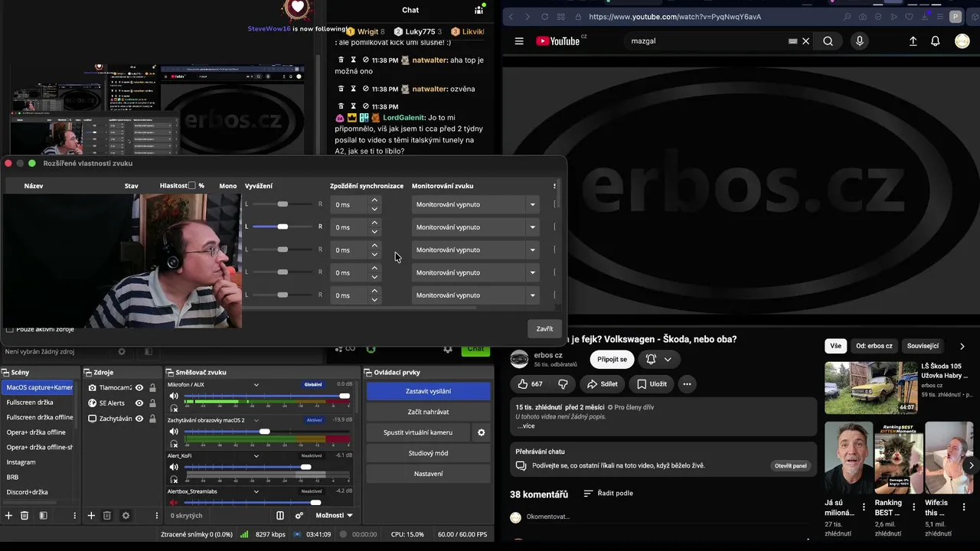Switch audio mixer layout icon

point(280,516)
